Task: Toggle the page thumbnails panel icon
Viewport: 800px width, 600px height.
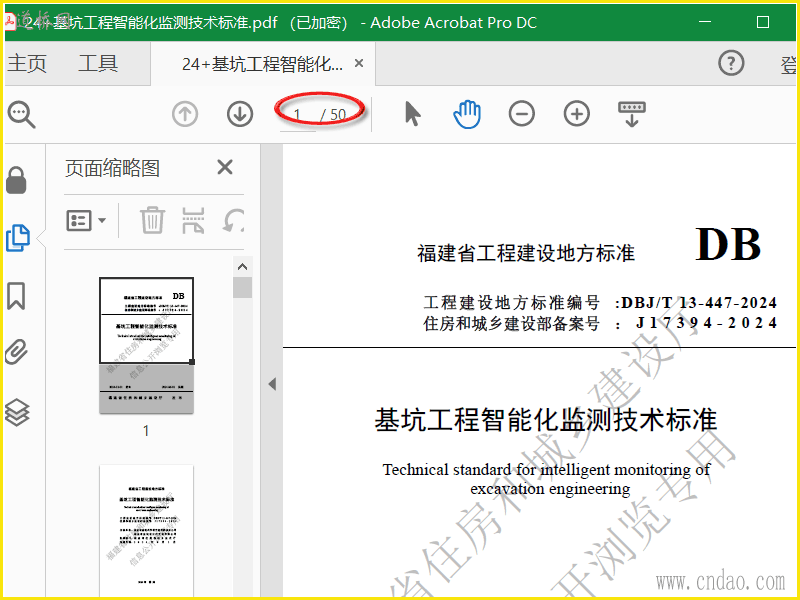Action: (18, 238)
